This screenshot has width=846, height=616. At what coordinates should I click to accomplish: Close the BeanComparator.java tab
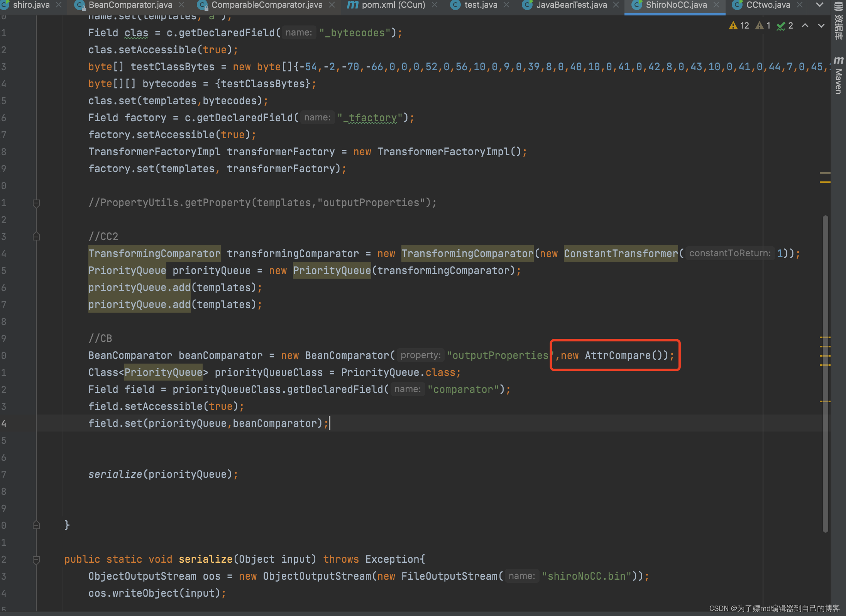pyautogui.click(x=181, y=5)
